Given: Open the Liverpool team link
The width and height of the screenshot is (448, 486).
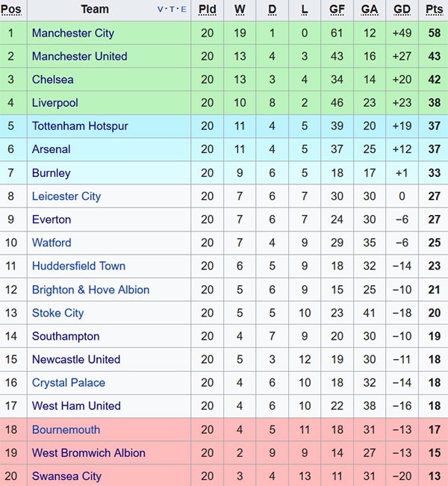Looking at the screenshot, I should point(55,102).
